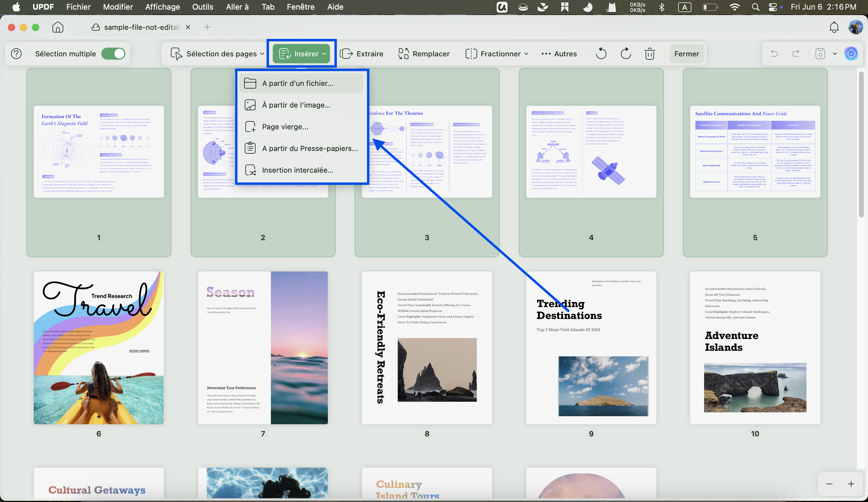The height and width of the screenshot is (502, 868).
Task: Select page 8 Eco-Friendly Retreats thumbnail
Action: pos(427,348)
